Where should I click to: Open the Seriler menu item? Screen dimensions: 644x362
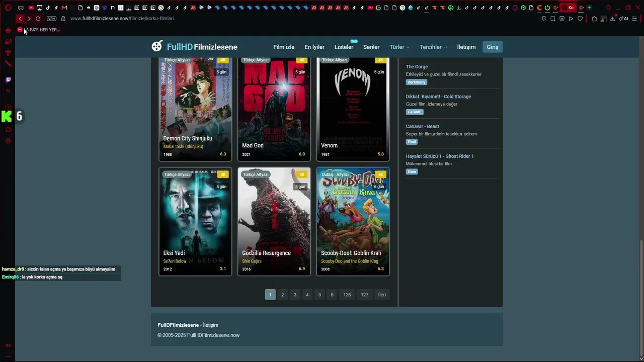pos(371,47)
